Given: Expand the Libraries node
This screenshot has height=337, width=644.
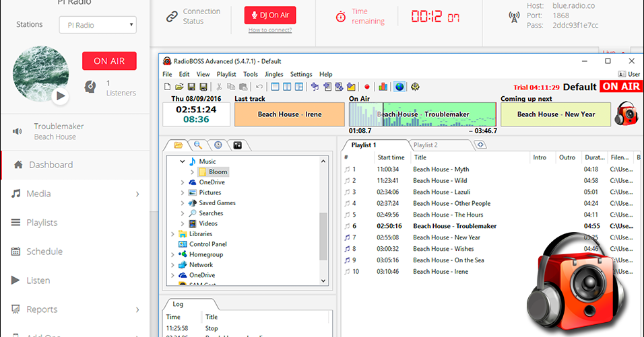Looking at the screenshot, I should pos(172,233).
